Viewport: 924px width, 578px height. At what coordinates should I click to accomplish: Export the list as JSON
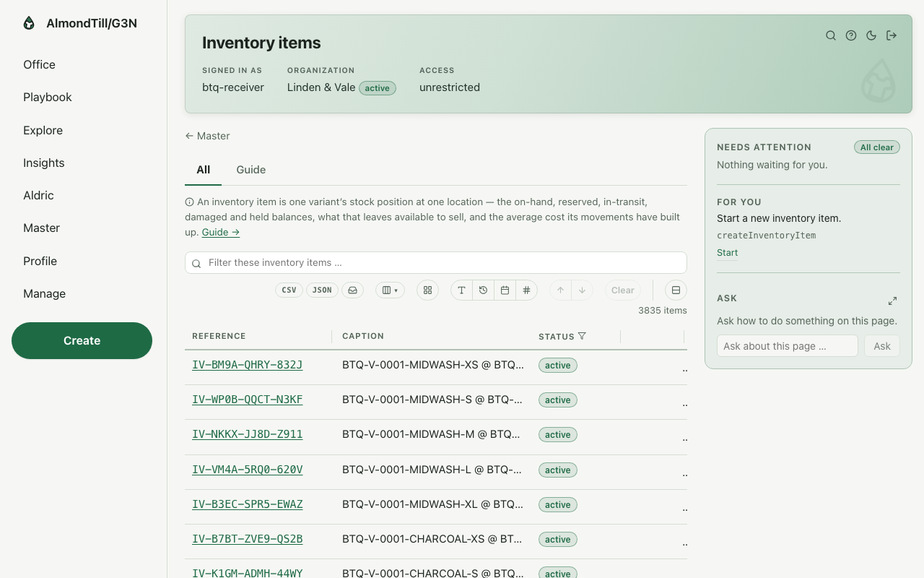tap(322, 290)
